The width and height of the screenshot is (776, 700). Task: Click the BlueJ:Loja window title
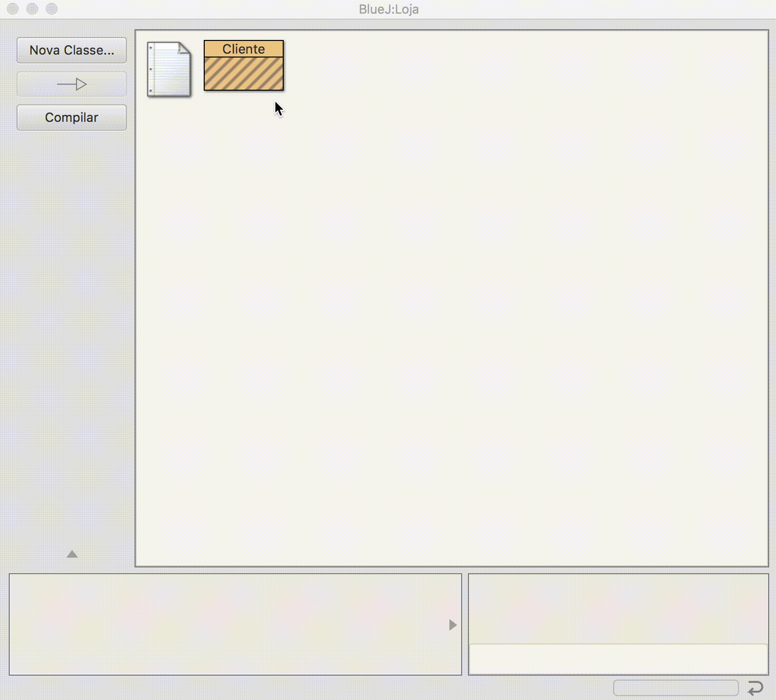click(x=388, y=9)
